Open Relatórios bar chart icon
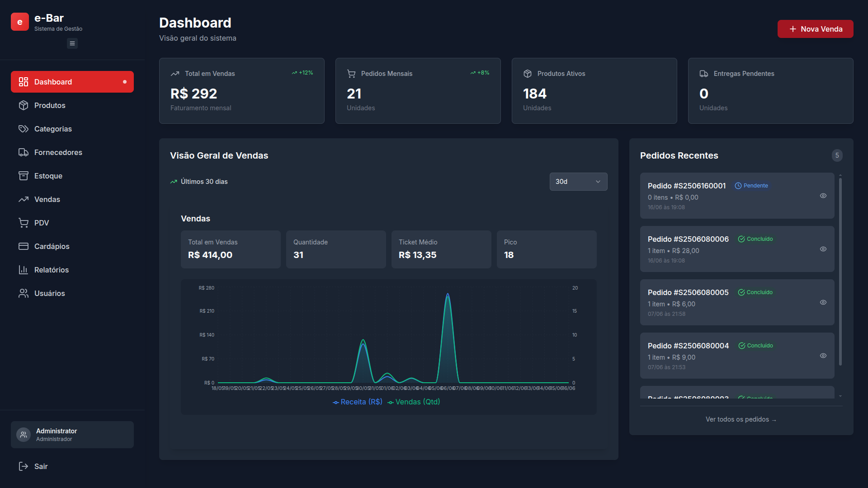Image resolution: width=868 pixels, height=488 pixels. 24,270
